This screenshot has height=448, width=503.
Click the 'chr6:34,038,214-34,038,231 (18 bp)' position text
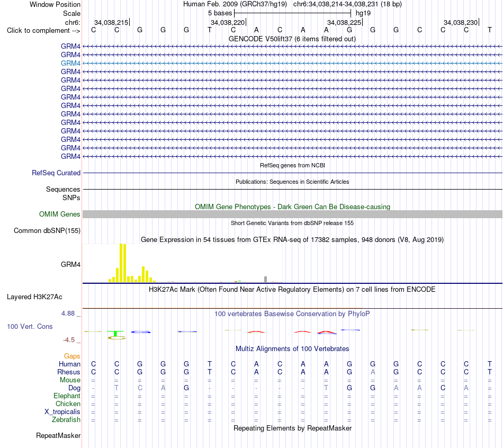347,4
